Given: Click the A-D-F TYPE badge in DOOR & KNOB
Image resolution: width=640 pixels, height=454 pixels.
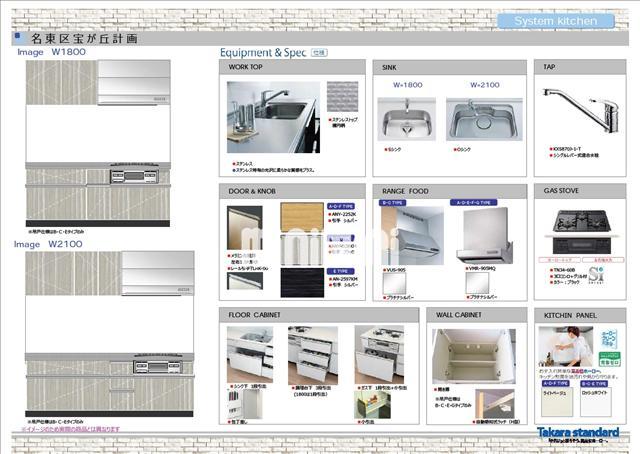Looking at the screenshot, I should tap(341, 207).
